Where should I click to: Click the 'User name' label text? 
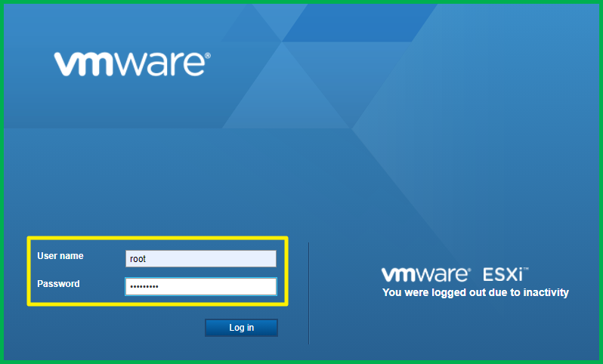click(x=60, y=256)
